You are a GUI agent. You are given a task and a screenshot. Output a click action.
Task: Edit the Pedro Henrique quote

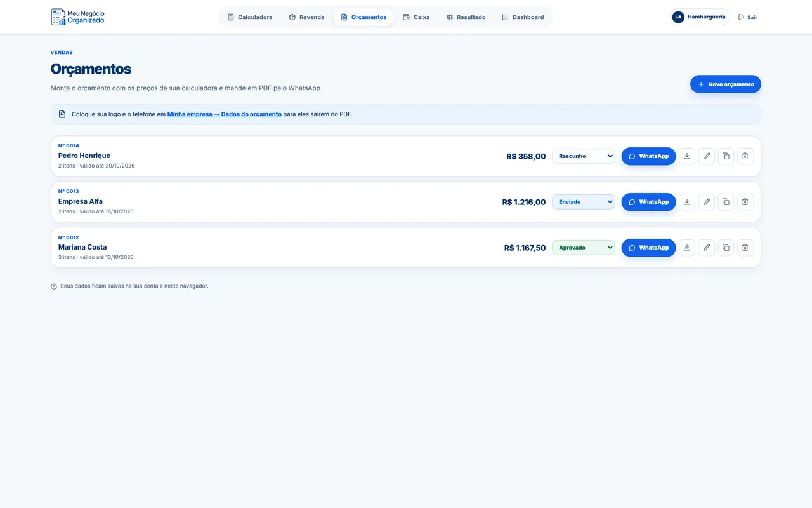click(707, 156)
